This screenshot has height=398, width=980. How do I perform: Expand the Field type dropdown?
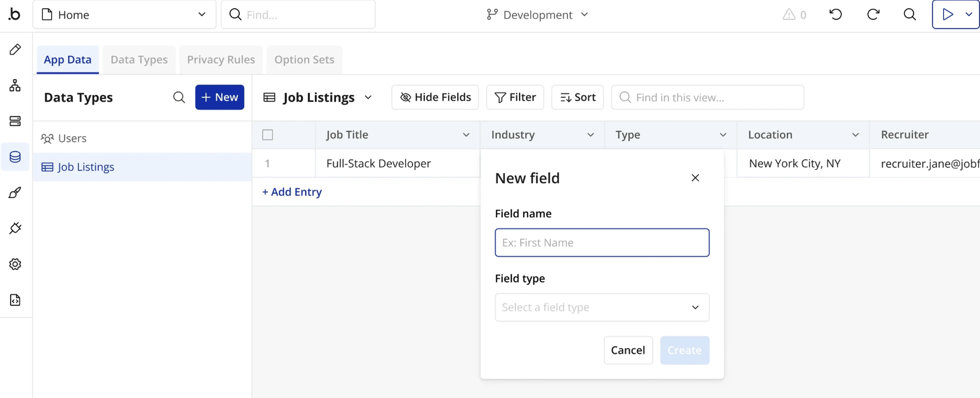tap(602, 307)
